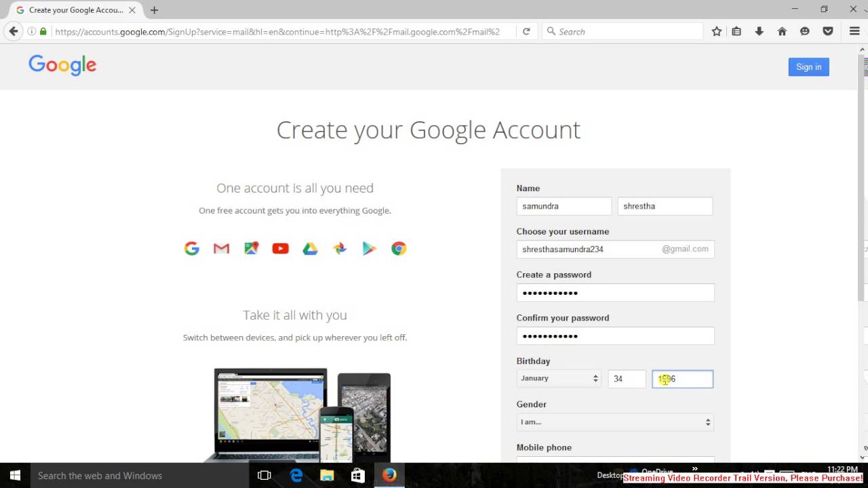This screenshot has height=488, width=868.
Task: Click the YouTube product icon
Action: [x=280, y=249]
